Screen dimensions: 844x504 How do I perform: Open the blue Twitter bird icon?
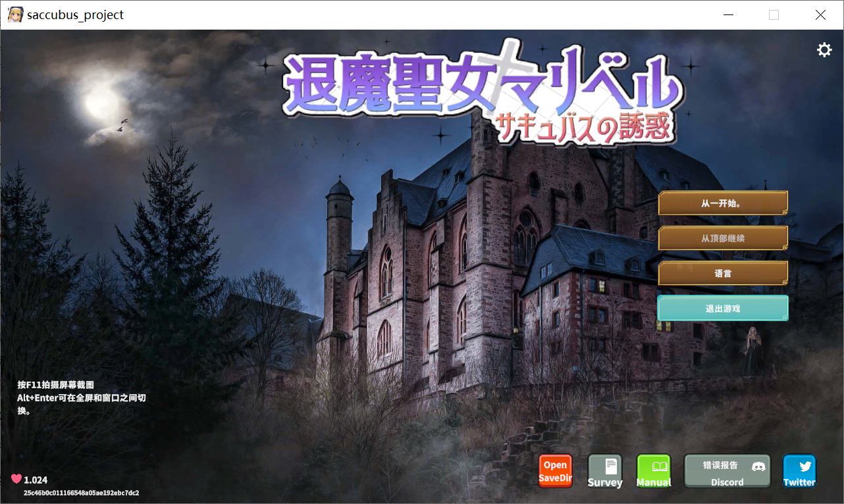click(799, 471)
